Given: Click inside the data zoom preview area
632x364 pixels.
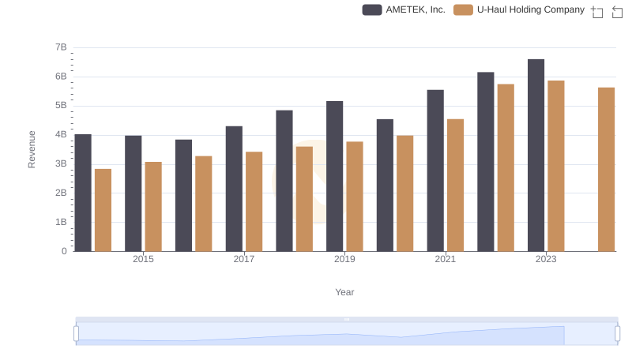Looking at the screenshot, I should tap(347, 333).
